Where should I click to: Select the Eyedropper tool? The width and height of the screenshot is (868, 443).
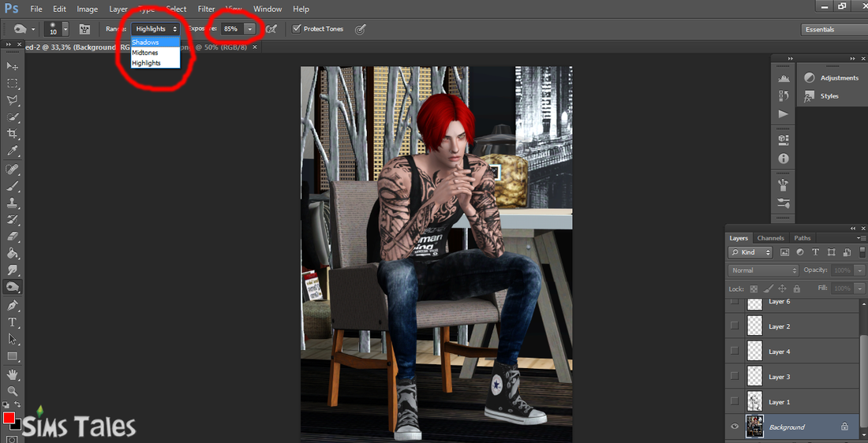coord(12,151)
